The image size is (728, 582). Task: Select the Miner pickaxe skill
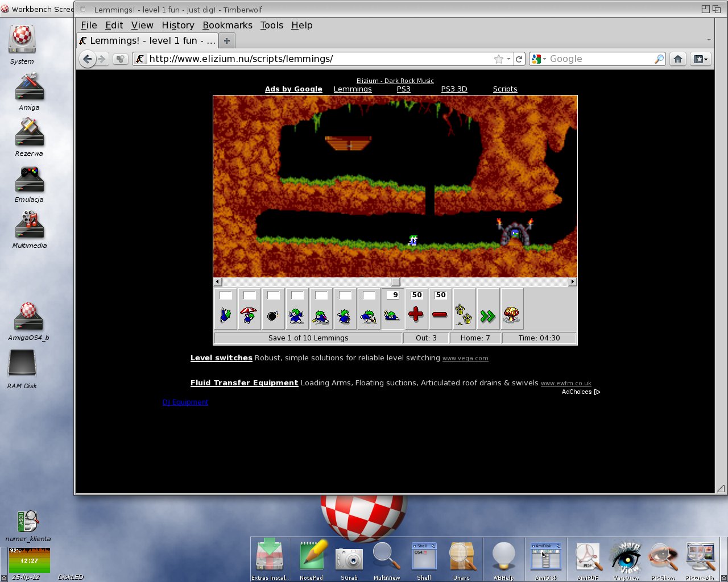tap(369, 308)
